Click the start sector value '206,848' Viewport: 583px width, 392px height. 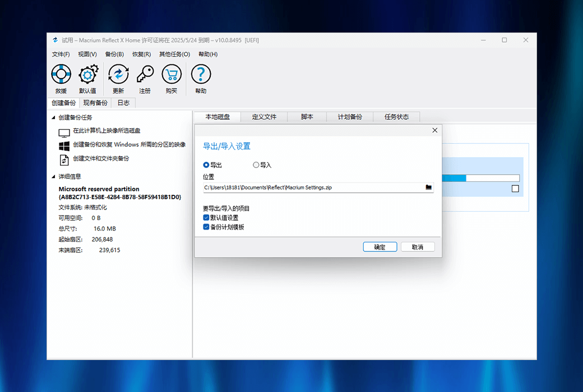tap(102, 240)
